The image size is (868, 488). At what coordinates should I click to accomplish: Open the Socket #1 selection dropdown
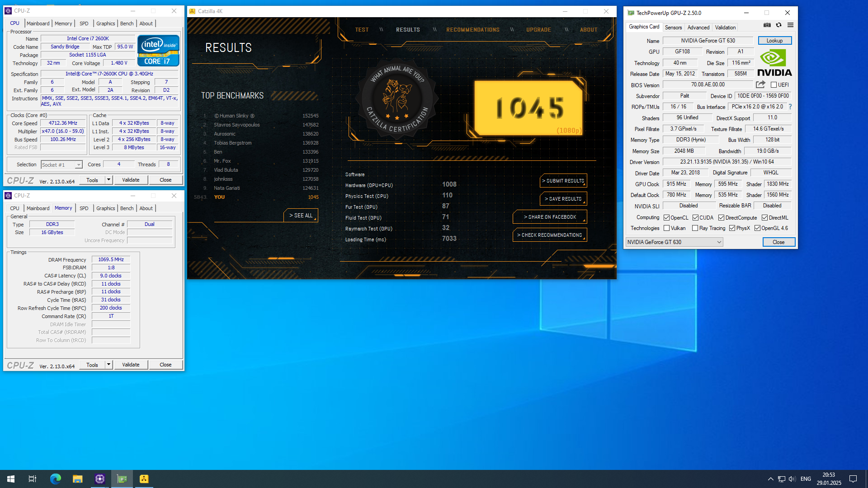pos(61,165)
